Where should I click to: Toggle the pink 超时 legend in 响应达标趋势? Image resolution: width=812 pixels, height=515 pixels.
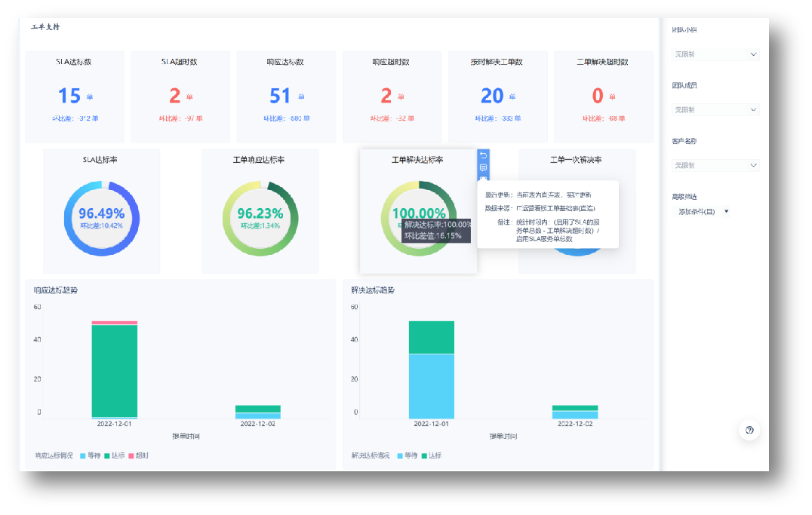138,455
